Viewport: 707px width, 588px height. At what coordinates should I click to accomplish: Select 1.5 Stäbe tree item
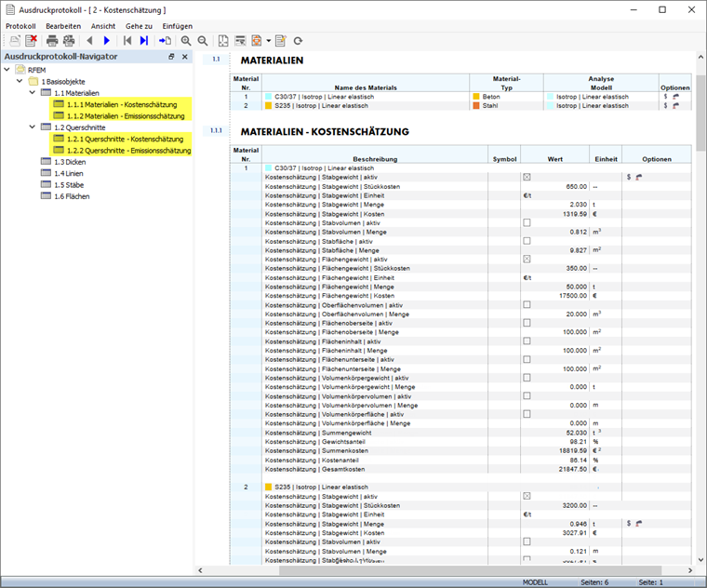[69, 185]
